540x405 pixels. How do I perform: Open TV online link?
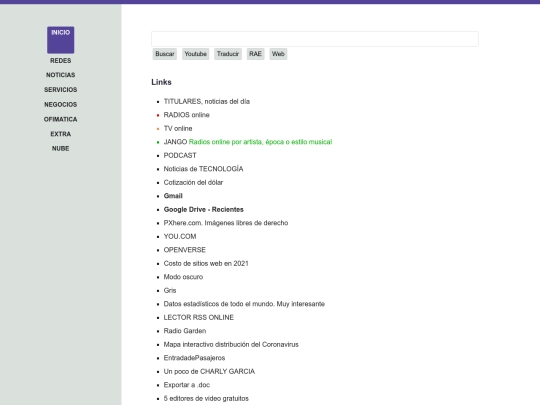(178, 128)
